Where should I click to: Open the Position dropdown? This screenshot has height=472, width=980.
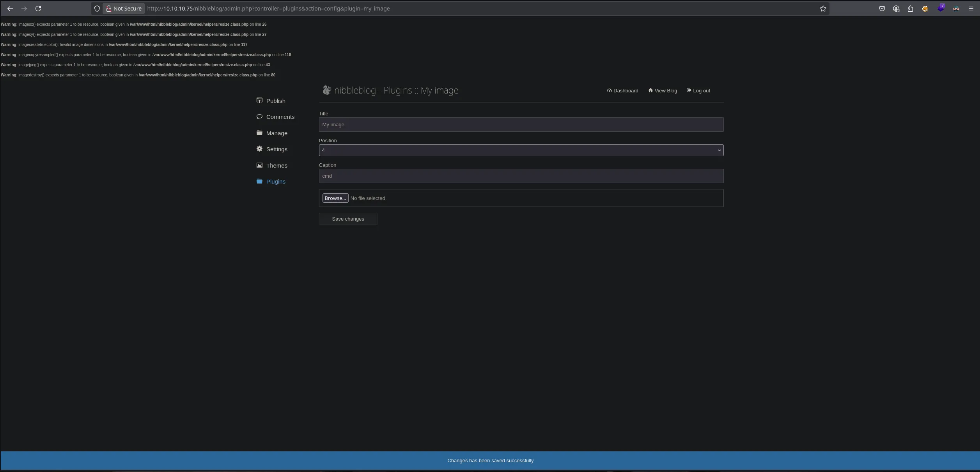[521, 150]
